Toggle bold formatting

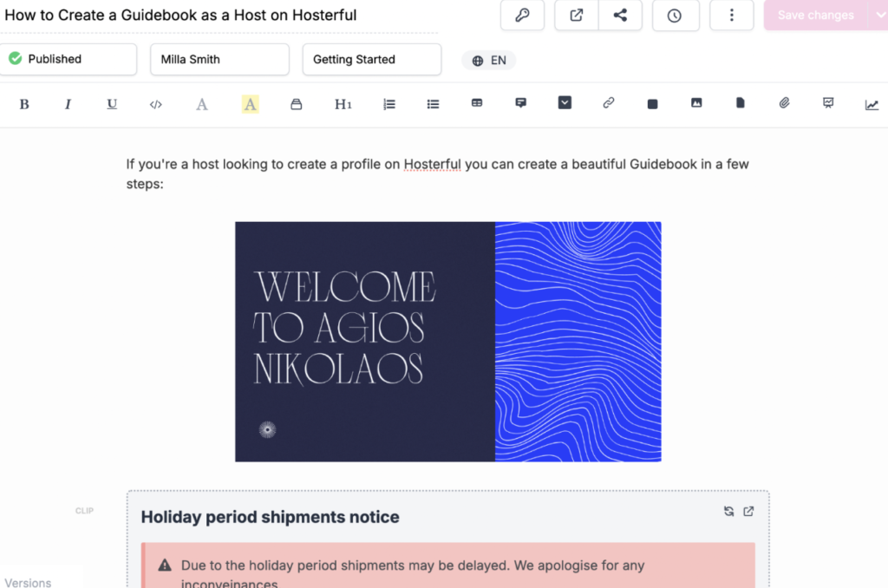24,103
